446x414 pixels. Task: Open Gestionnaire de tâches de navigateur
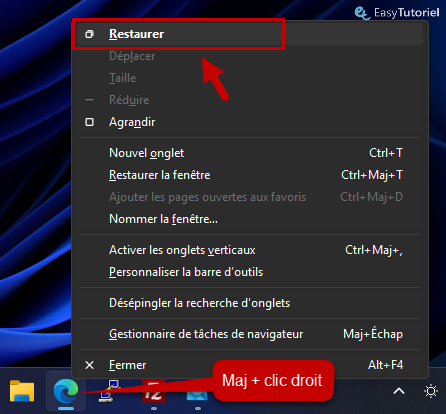coord(250,334)
